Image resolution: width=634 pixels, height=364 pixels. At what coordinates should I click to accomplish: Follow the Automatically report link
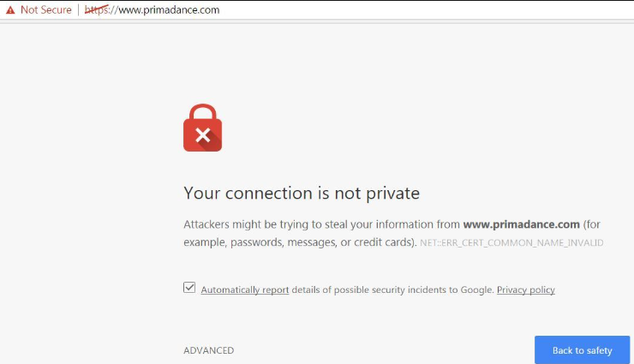244,289
